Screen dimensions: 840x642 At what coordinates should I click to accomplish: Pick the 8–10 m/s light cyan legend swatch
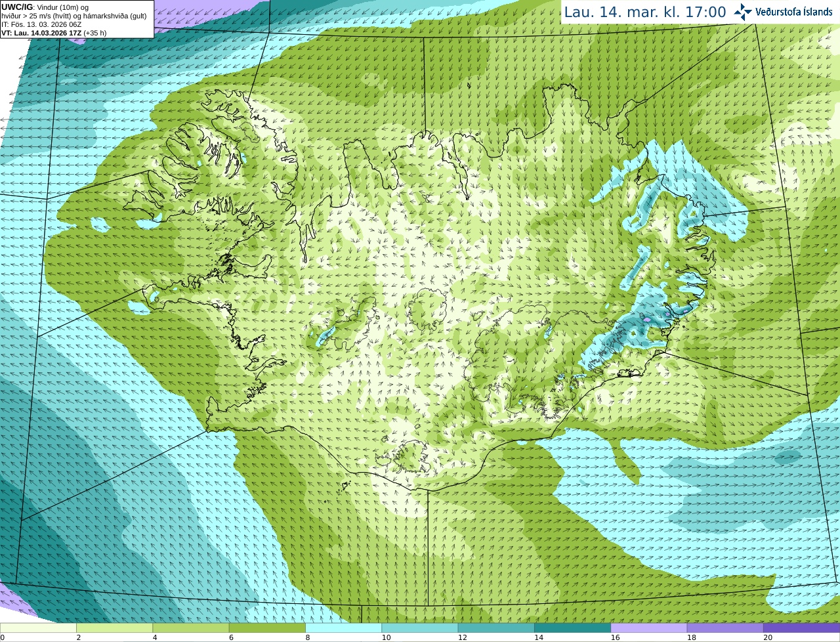point(343,628)
